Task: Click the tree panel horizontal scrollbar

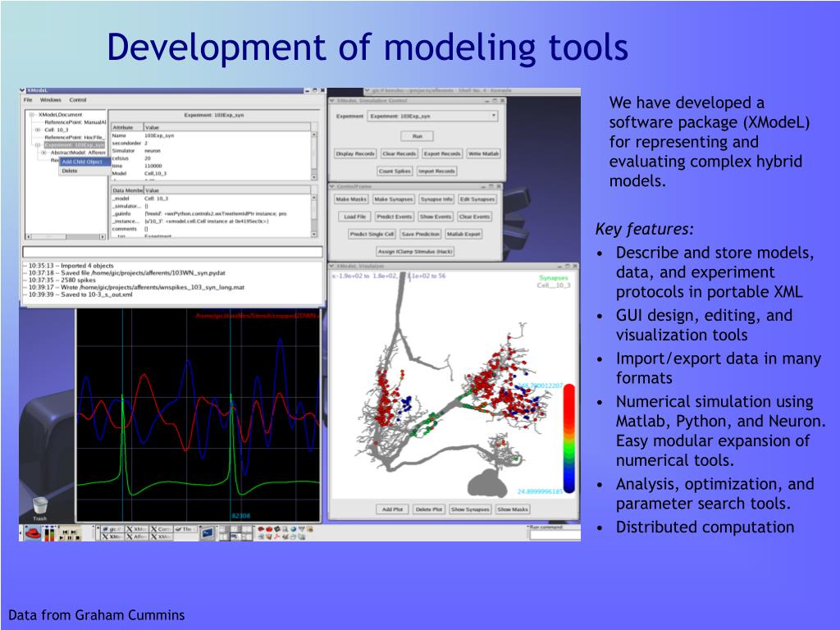Action: click(66, 236)
